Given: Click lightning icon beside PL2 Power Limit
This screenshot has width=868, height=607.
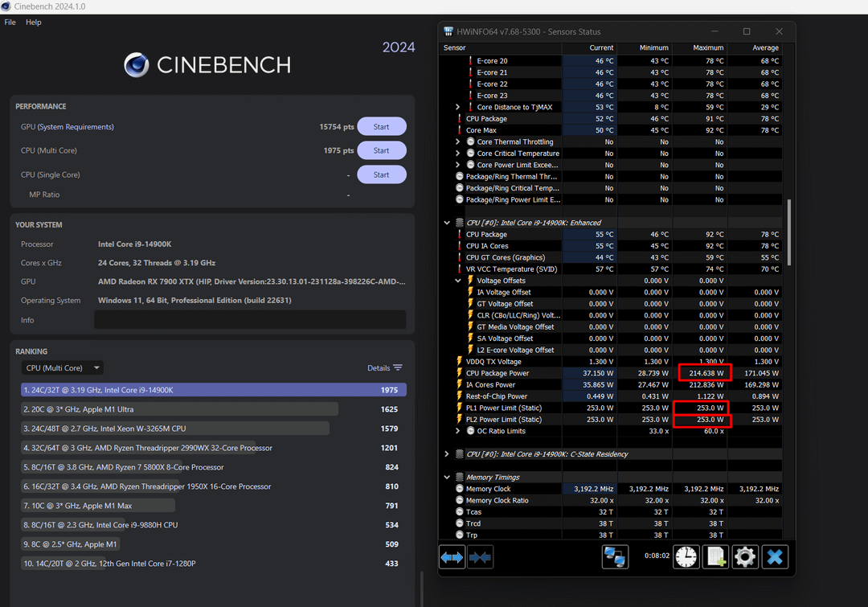Looking at the screenshot, I should pyautogui.click(x=460, y=419).
